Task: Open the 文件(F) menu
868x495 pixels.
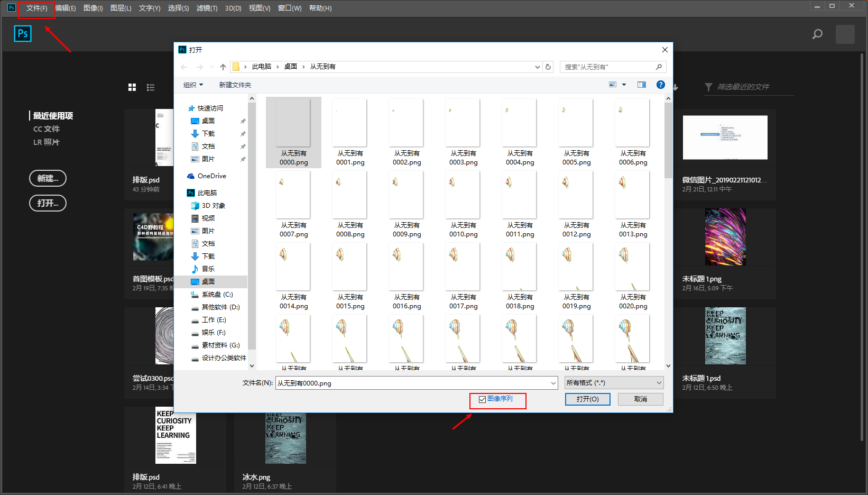Action: point(36,8)
